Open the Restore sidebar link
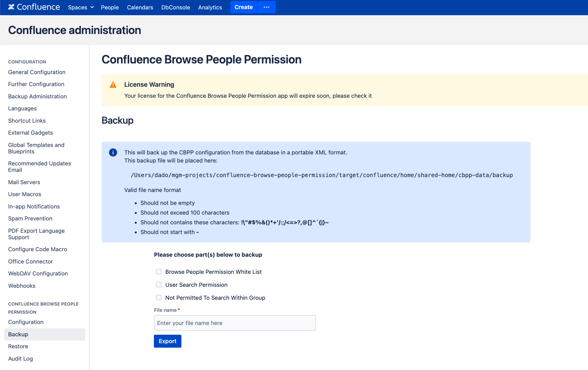The width and height of the screenshot is (588, 370). coord(18,346)
